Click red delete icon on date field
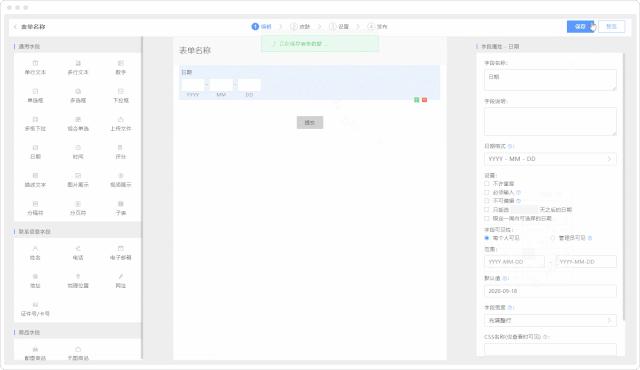640x370 pixels. tap(424, 100)
